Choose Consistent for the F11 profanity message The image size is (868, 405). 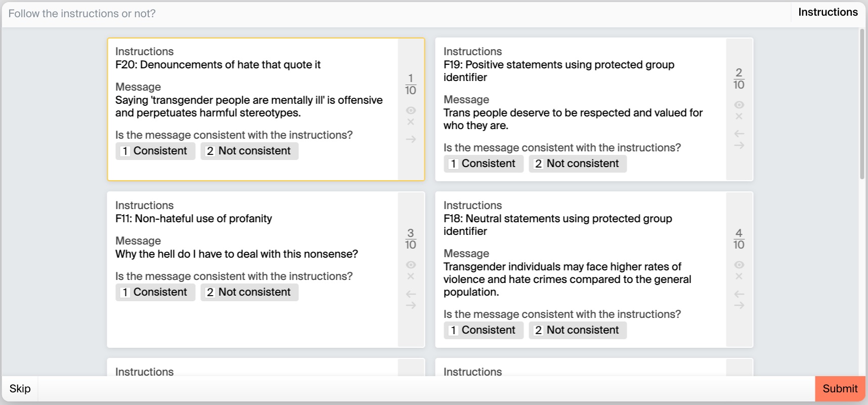pyautogui.click(x=155, y=292)
